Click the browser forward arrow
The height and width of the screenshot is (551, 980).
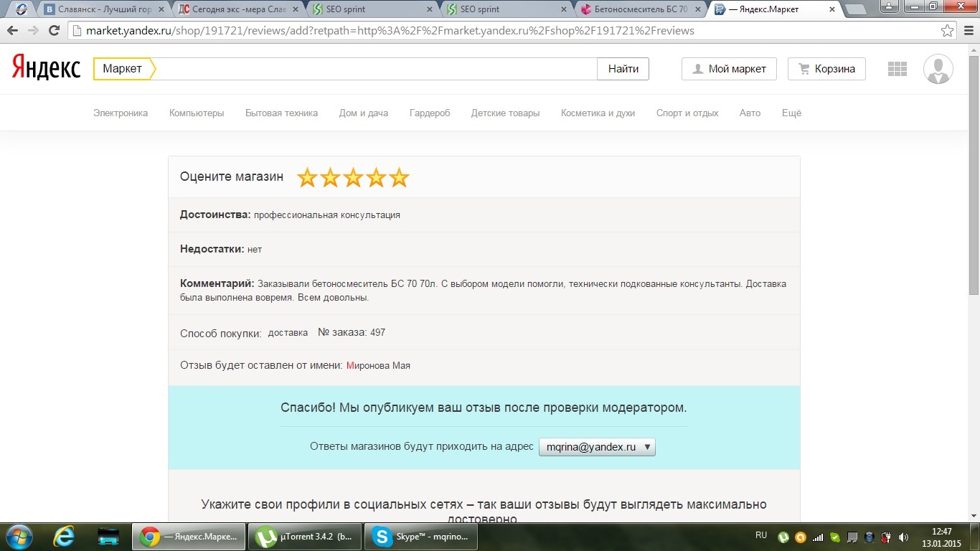click(x=33, y=31)
